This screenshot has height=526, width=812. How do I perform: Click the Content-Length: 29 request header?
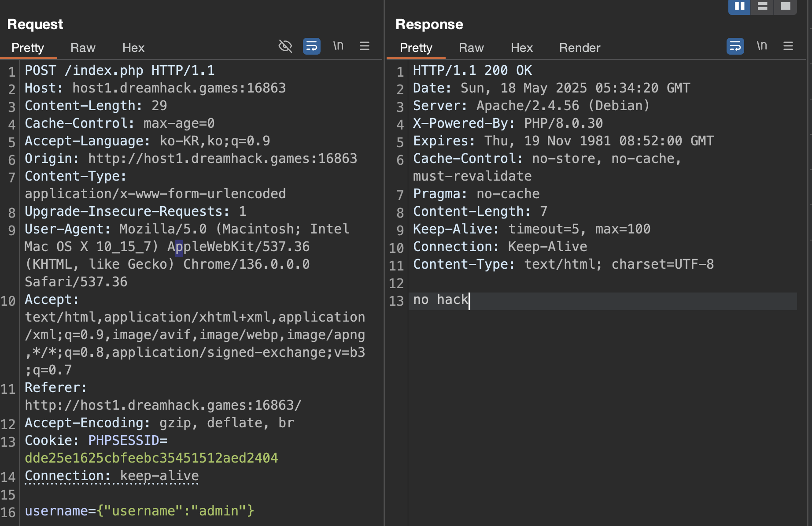96,106
